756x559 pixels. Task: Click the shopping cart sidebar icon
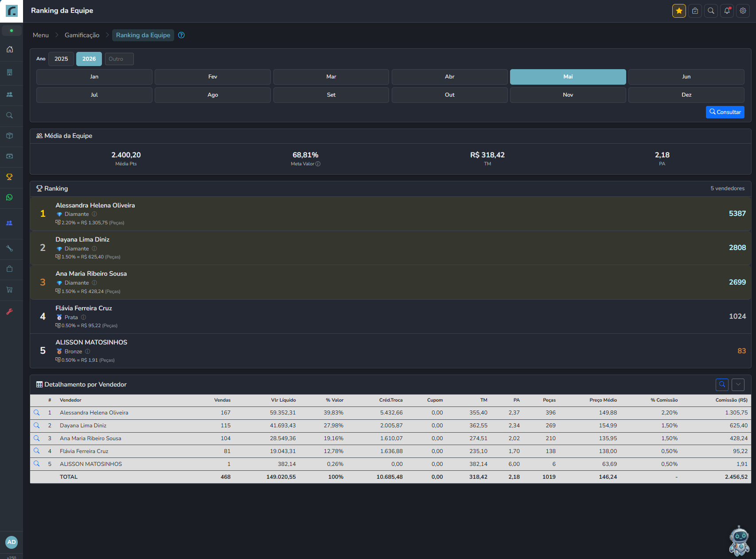coord(9,289)
